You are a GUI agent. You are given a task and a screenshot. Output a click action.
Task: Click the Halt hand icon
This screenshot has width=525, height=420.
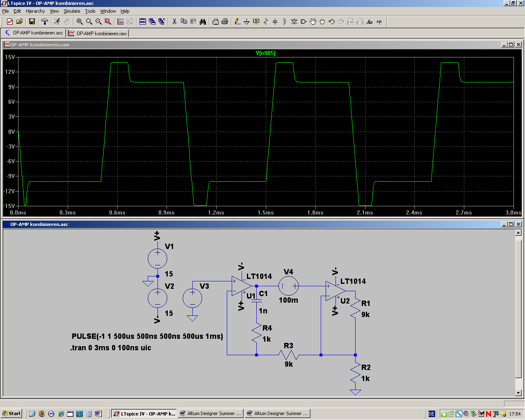(67, 22)
